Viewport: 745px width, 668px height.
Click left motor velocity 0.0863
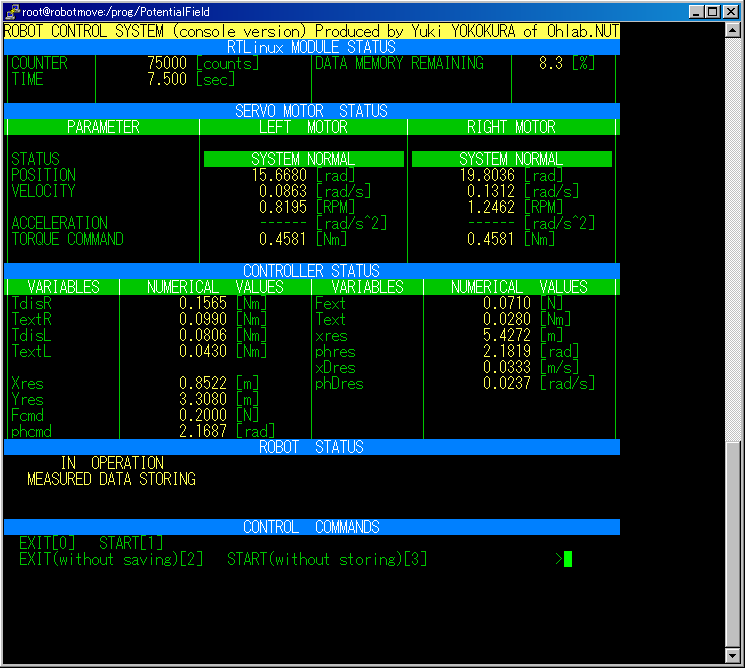click(x=283, y=191)
